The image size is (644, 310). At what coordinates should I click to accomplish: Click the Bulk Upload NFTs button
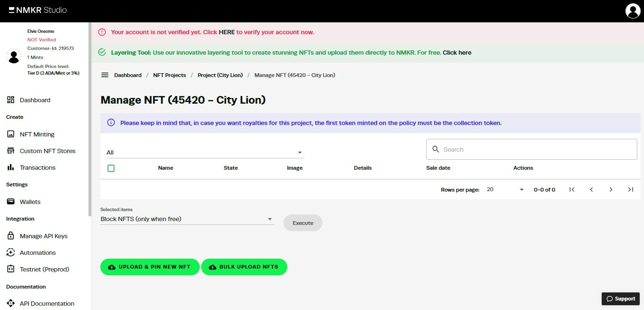(x=244, y=267)
